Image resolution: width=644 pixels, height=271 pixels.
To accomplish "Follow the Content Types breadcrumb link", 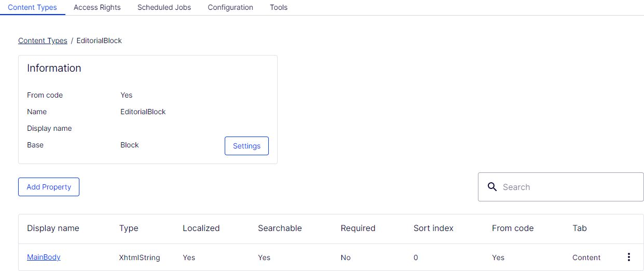I will (43, 40).
